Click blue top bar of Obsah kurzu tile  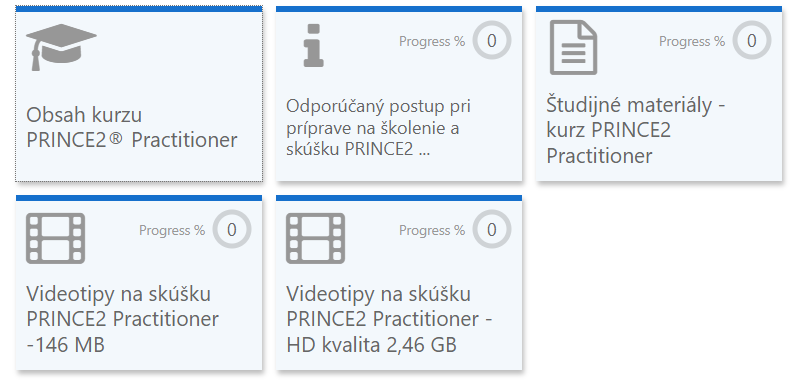pyautogui.click(x=139, y=9)
